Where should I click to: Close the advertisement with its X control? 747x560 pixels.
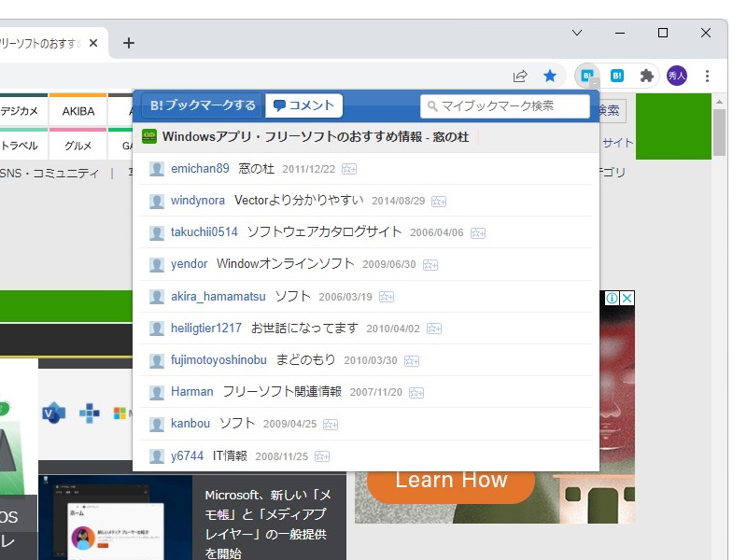coord(628,297)
